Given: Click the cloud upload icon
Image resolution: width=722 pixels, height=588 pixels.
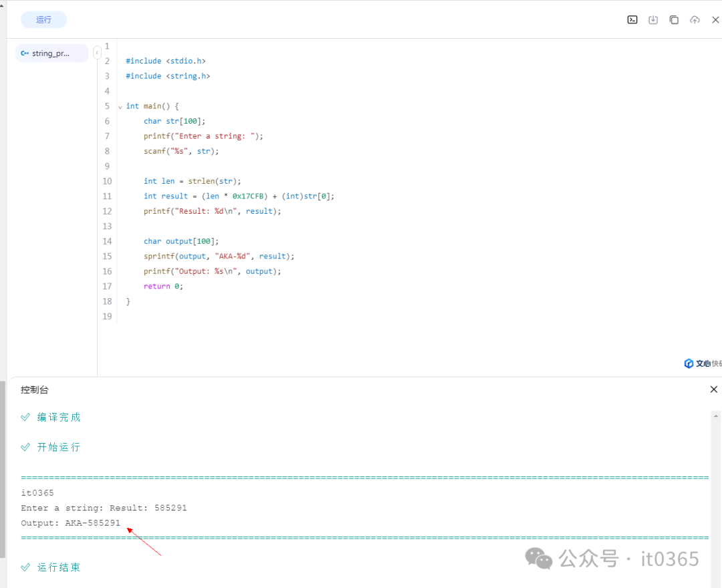Looking at the screenshot, I should [695, 20].
